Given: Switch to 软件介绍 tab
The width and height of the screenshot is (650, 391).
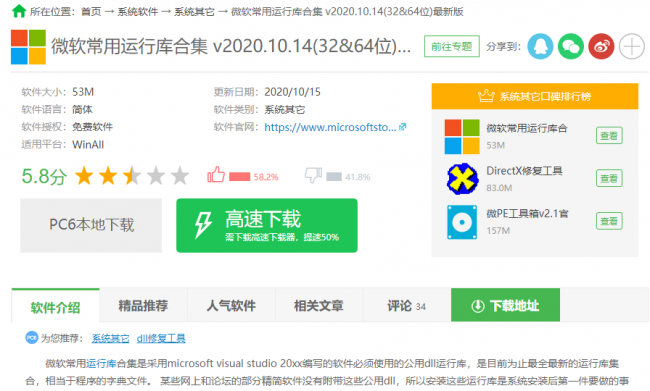Looking at the screenshot, I should point(56,306).
